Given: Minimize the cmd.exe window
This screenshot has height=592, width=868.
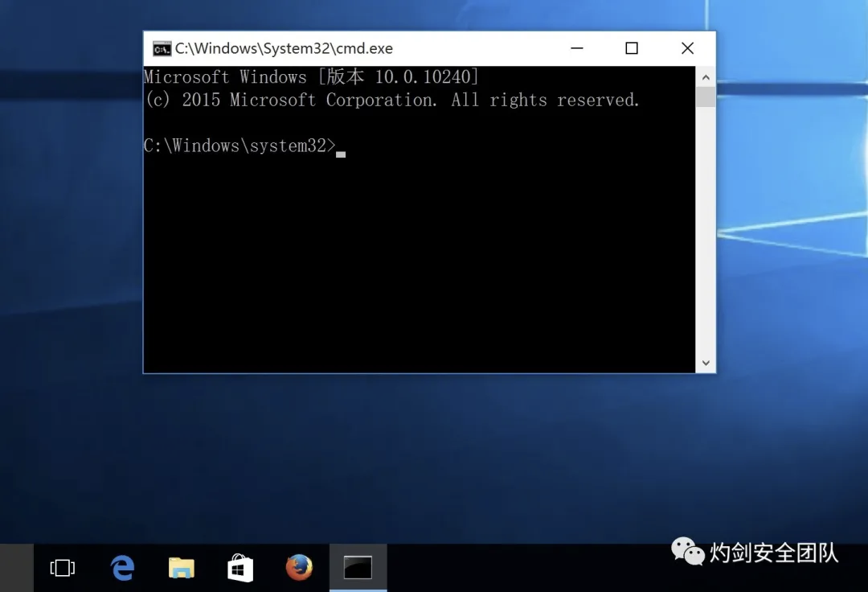Looking at the screenshot, I should (x=577, y=49).
